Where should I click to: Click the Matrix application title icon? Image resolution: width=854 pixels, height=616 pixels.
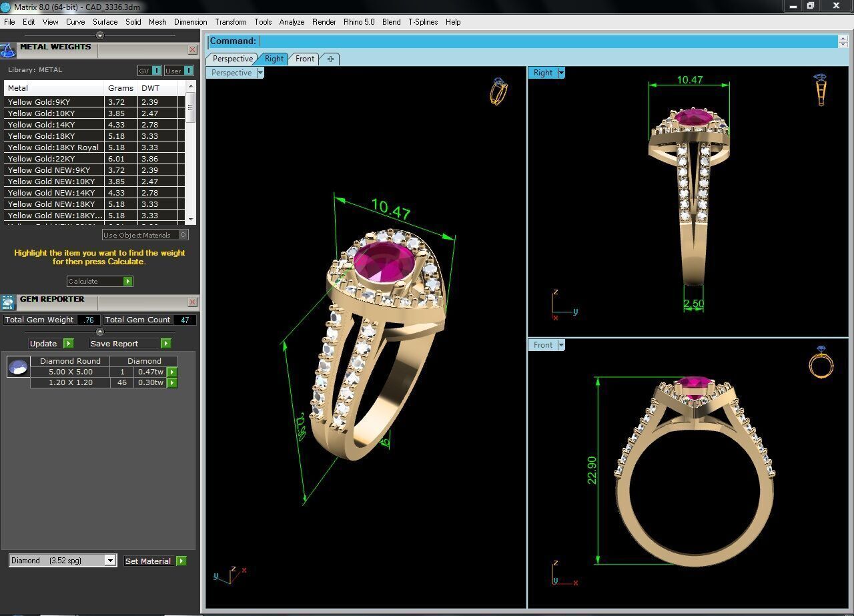click(x=6, y=6)
